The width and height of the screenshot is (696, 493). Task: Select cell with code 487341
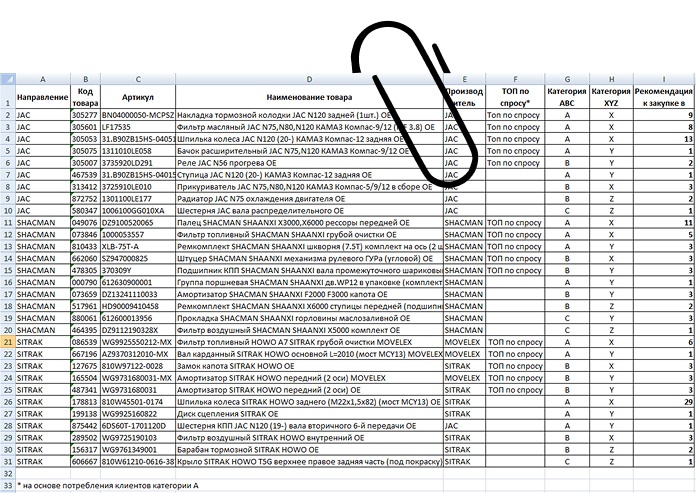pyautogui.click(x=85, y=390)
